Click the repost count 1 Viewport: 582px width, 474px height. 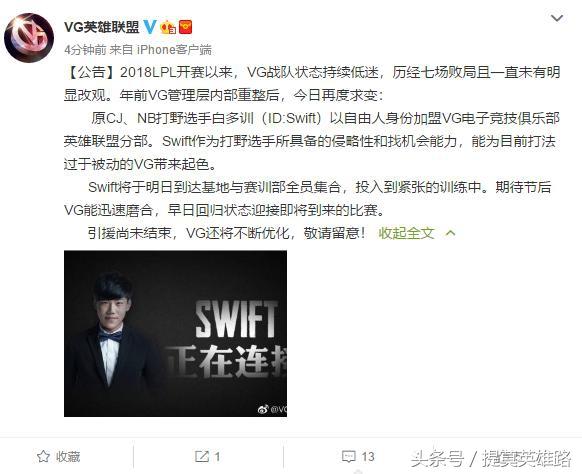[x=217, y=457]
